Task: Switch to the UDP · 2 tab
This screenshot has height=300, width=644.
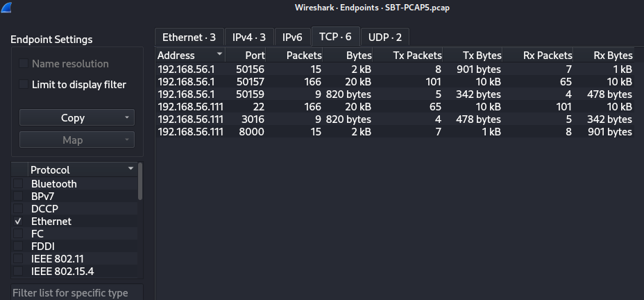Action: point(385,37)
